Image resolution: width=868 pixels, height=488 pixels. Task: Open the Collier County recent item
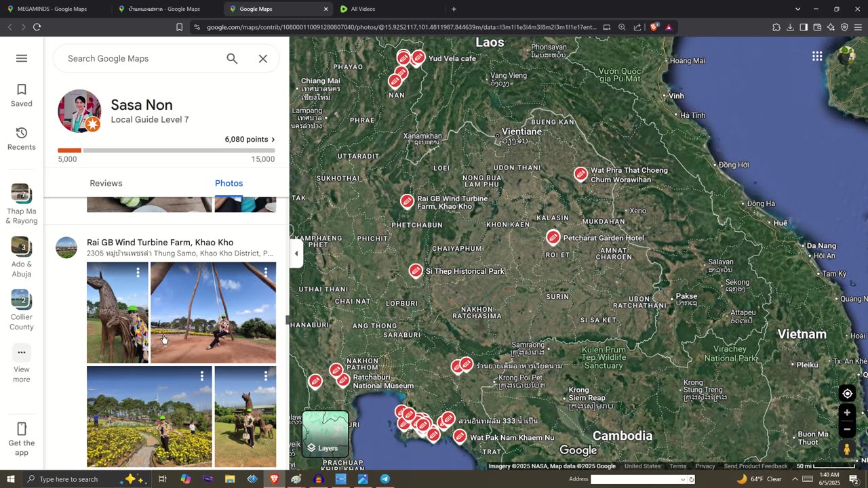(22, 310)
